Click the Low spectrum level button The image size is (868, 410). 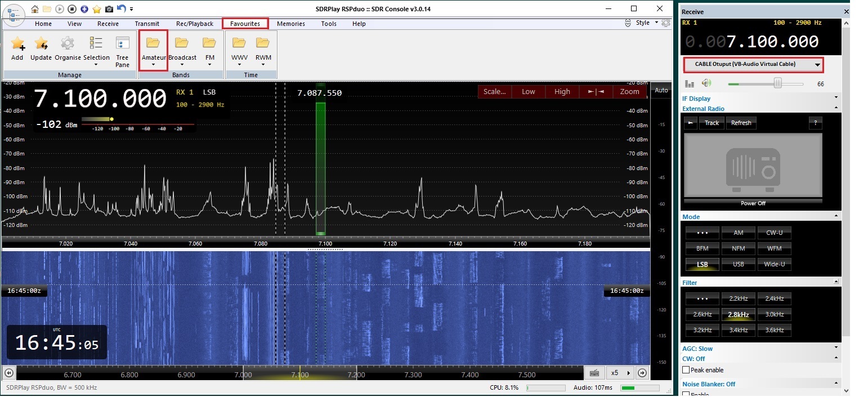[x=528, y=92]
